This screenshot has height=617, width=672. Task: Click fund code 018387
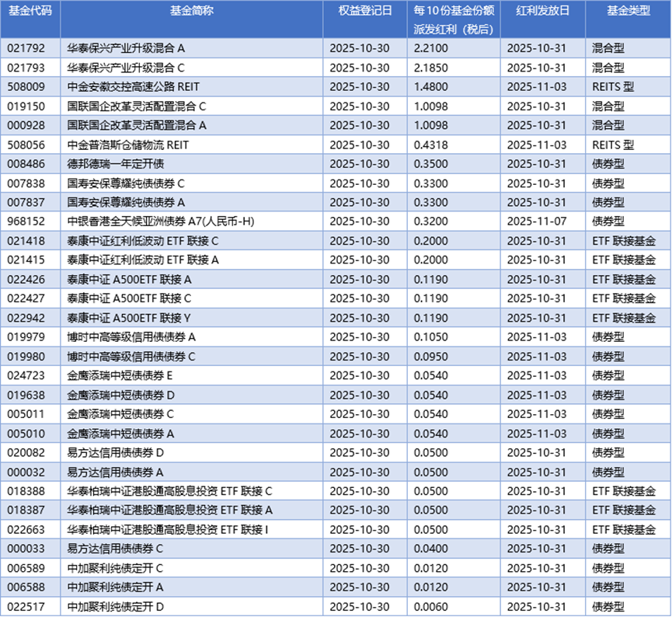click(26, 511)
